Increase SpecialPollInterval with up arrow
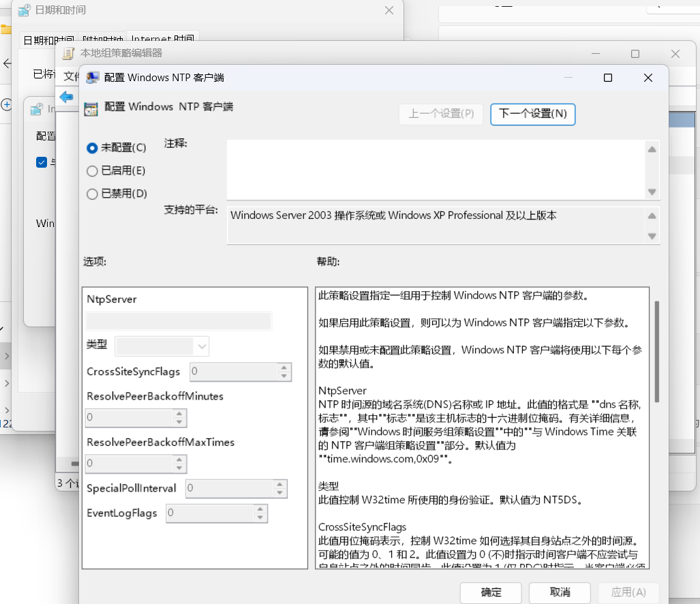Image resolution: width=700 pixels, height=604 pixels. point(279,485)
